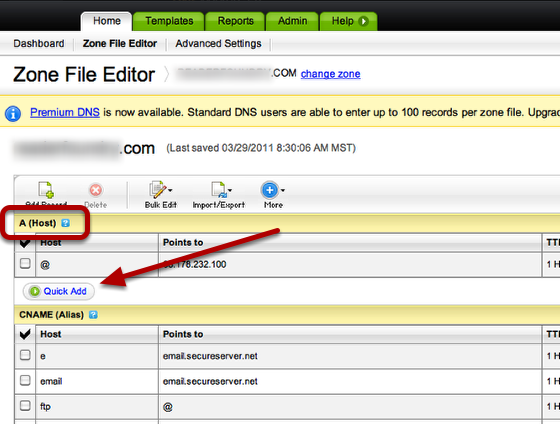560x424 pixels.
Task: Go to Dashboard submenu item
Action: point(39,44)
